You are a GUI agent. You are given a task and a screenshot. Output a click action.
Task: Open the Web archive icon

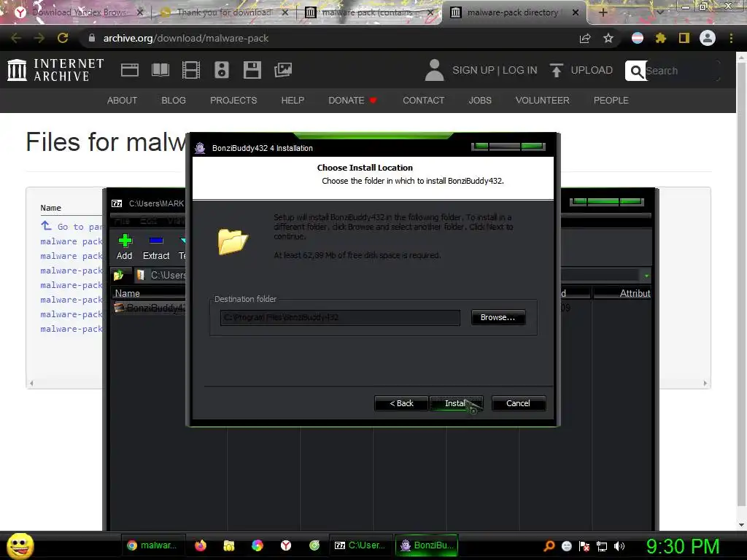tap(130, 70)
